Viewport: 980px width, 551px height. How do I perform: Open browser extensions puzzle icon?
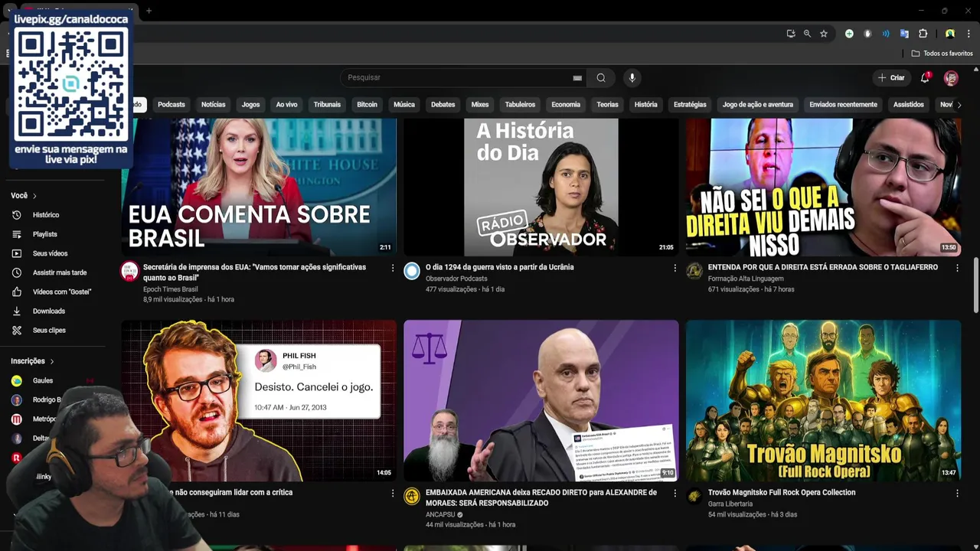point(923,34)
